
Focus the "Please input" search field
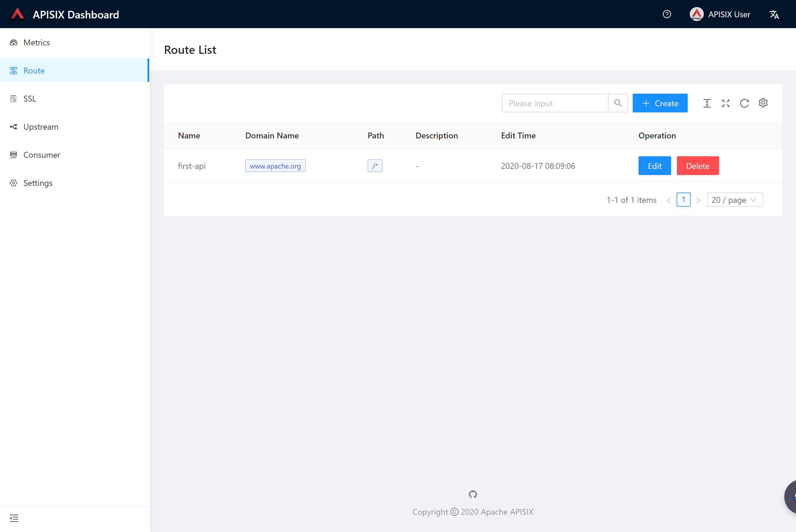[555, 103]
